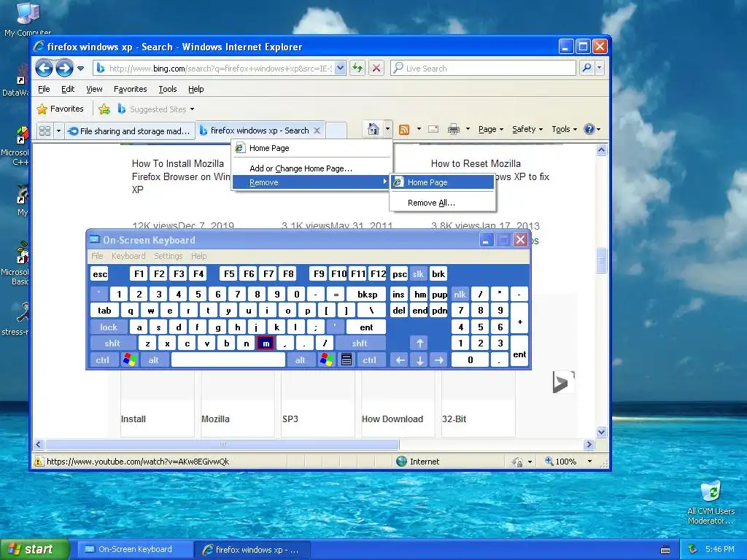Open zoom level 100% dropdown arrow
This screenshot has width=747, height=560.
[589, 462]
